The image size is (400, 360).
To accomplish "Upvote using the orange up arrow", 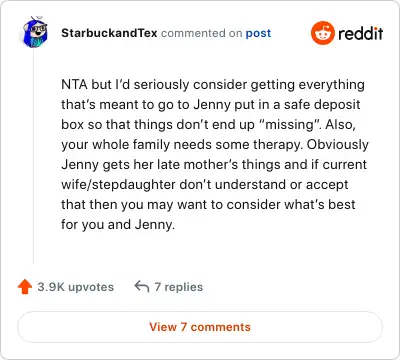I will coord(25,287).
